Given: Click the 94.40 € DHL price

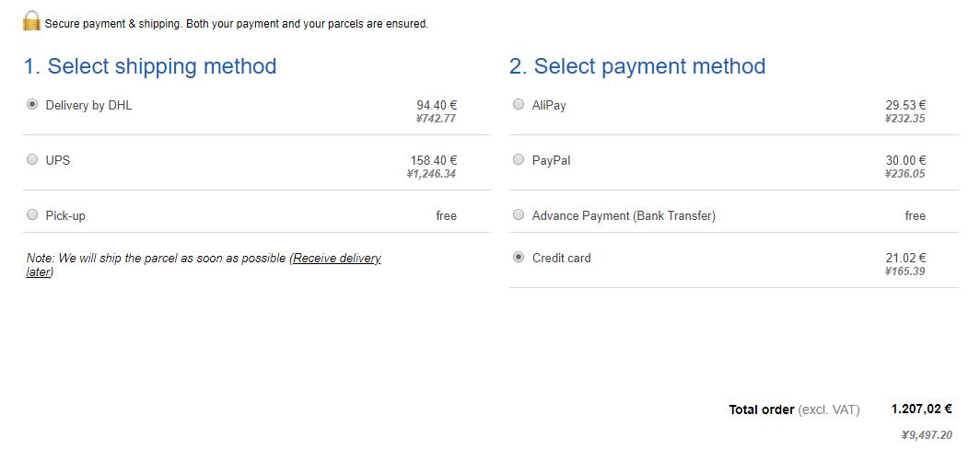Looking at the screenshot, I should pos(437,106).
